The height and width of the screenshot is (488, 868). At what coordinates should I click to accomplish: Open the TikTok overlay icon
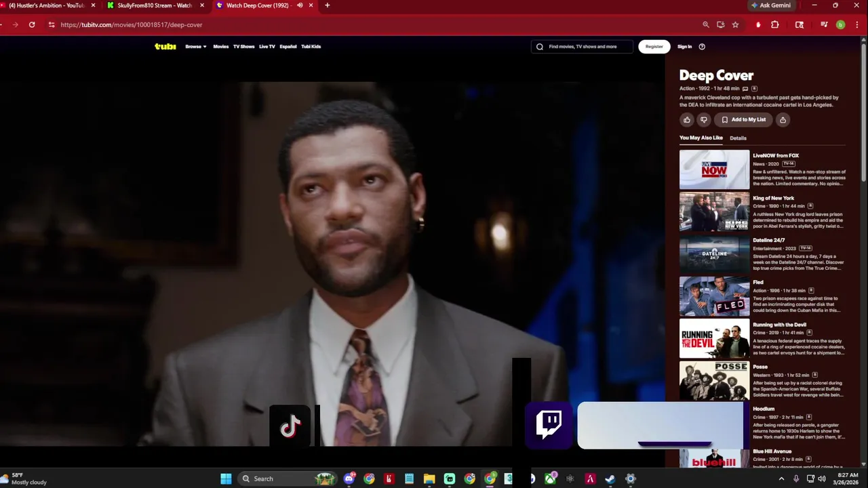point(290,426)
